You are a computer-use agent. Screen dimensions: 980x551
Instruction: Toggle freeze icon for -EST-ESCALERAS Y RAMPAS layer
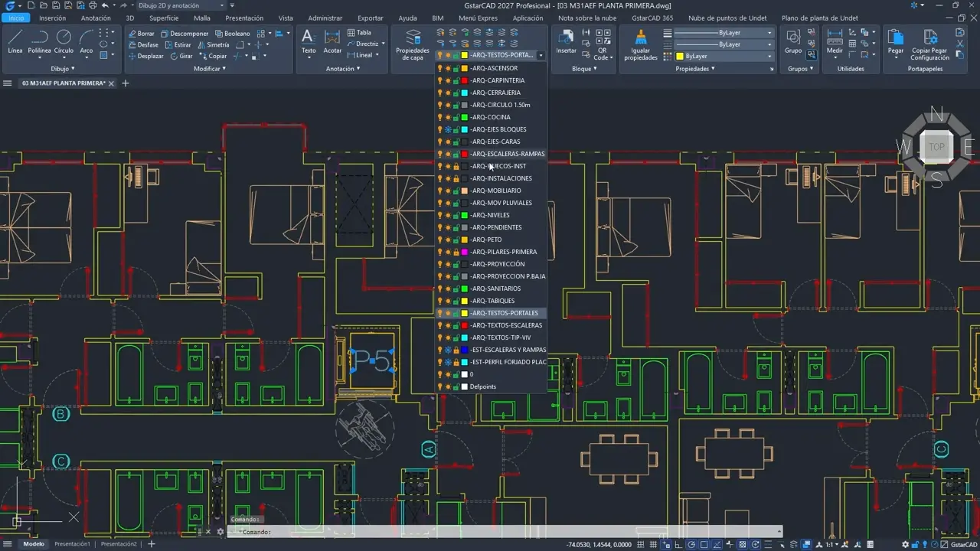point(448,350)
